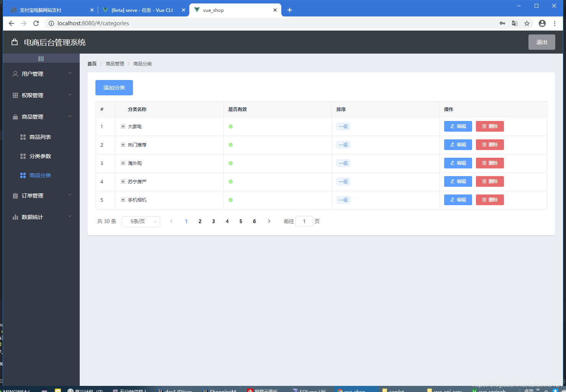The width and height of the screenshot is (566, 392).
Task: Open the browser profile avatar
Action: point(542,23)
